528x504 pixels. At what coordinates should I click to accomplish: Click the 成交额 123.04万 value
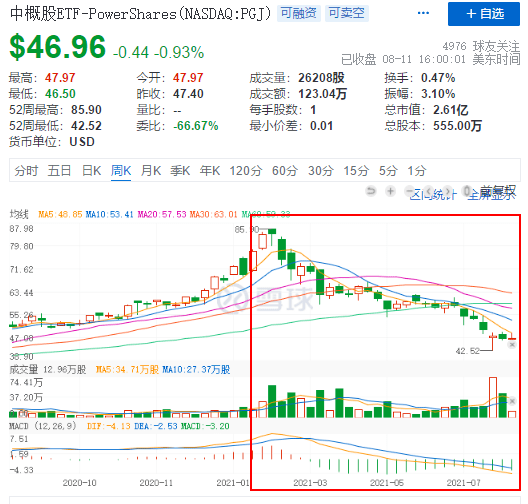323,94
